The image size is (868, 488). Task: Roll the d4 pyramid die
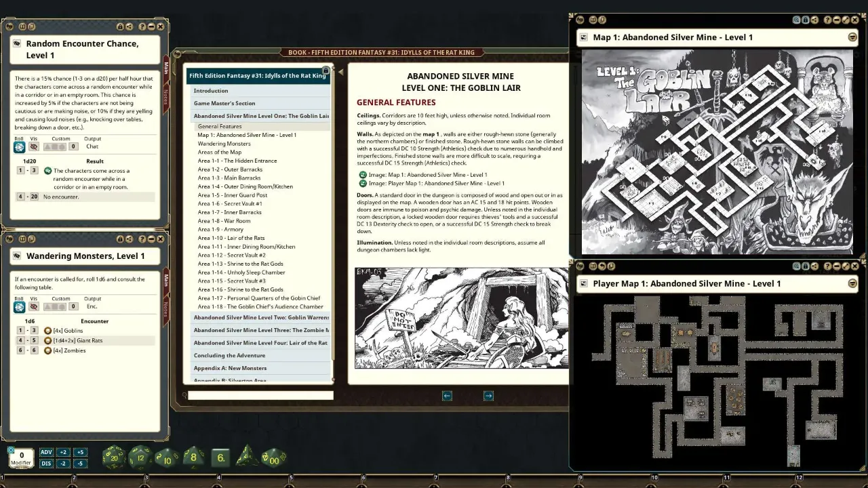(247, 456)
